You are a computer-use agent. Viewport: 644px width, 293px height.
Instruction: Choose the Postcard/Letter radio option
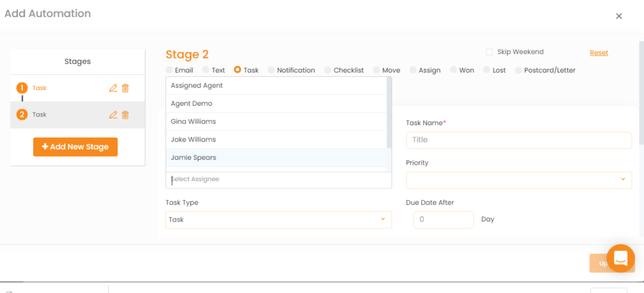coord(518,70)
